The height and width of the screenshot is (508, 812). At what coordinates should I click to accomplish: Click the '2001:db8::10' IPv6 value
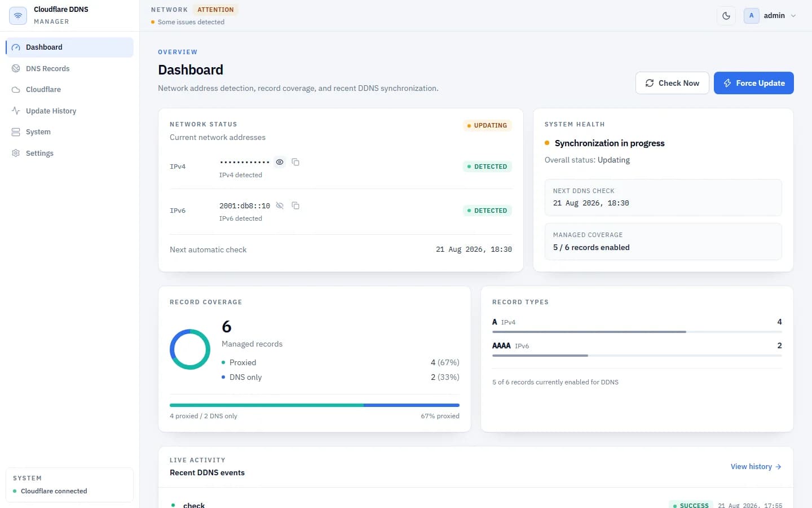(x=245, y=206)
